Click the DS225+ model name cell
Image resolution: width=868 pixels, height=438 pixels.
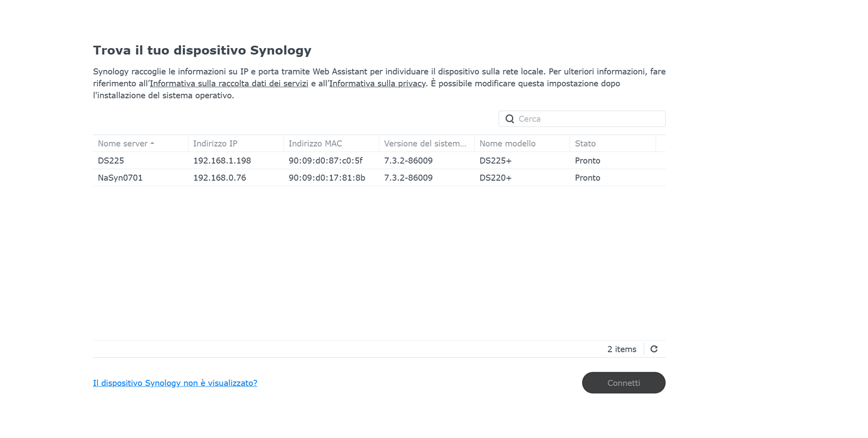coord(495,161)
